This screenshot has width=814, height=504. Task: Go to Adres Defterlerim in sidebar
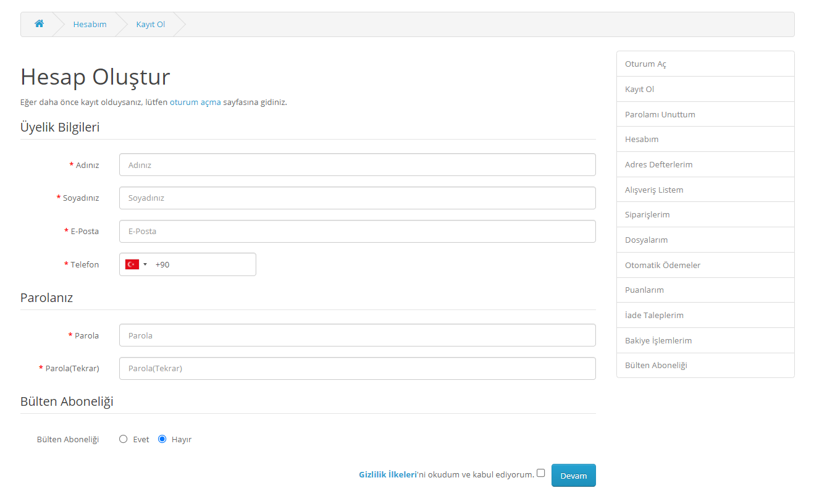[705, 164]
